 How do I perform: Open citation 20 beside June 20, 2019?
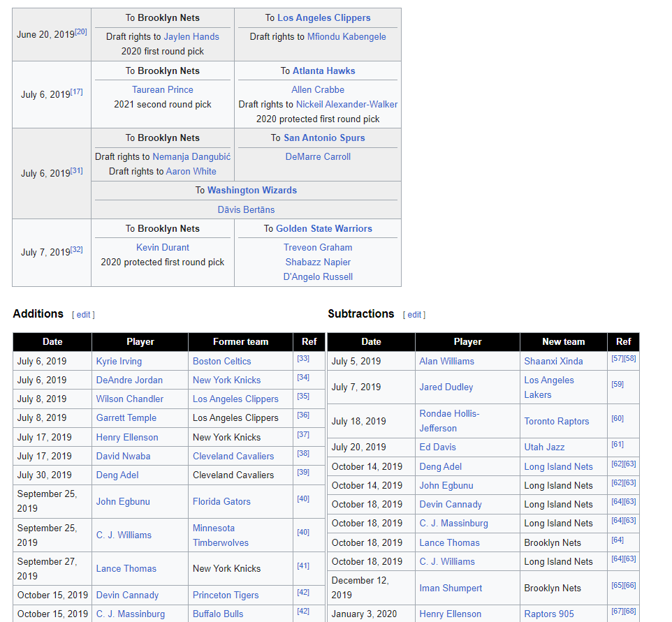(x=81, y=31)
